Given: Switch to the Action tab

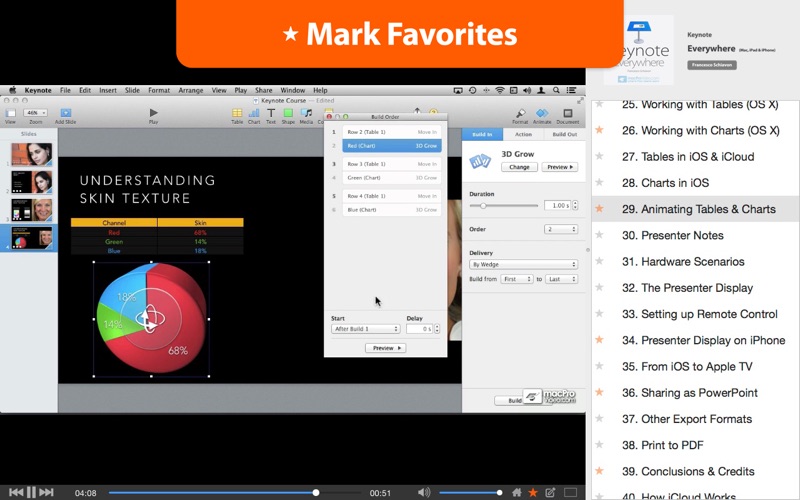Looking at the screenshot, I should 523,134.
